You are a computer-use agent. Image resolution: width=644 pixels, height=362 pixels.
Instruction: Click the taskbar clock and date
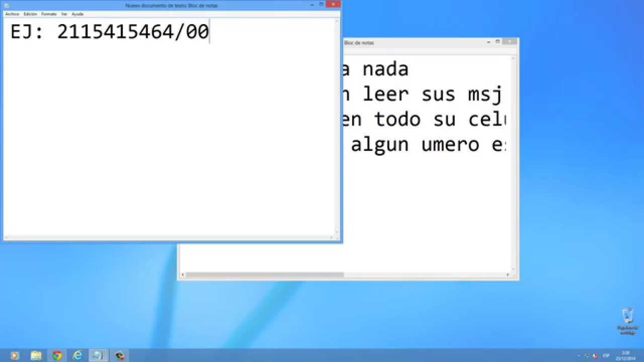click(x=625, y=355)
